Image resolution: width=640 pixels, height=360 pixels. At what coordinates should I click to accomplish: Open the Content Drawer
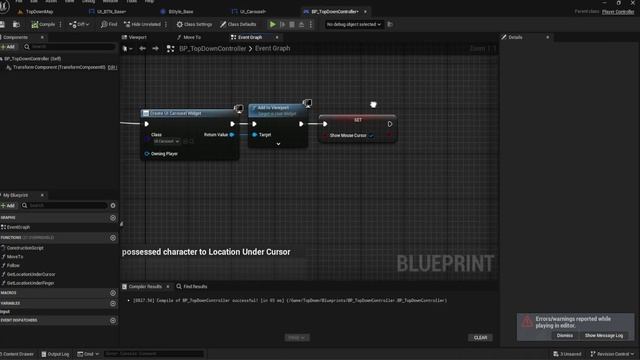(x=17, y=354)
